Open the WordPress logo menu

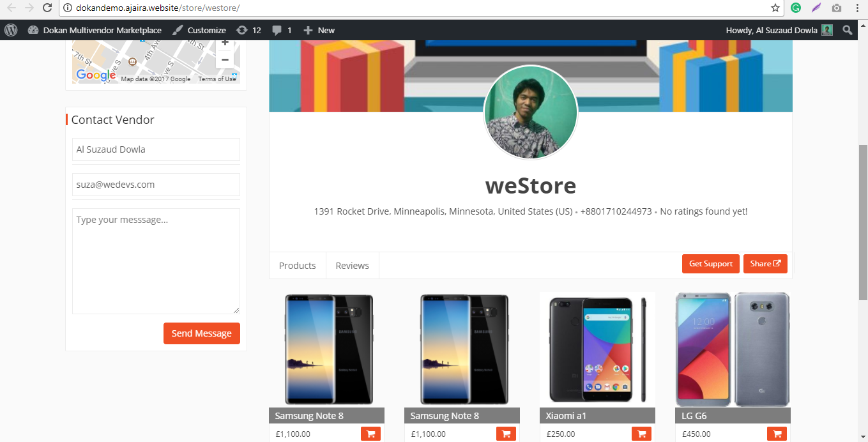(x=10, y=30)
